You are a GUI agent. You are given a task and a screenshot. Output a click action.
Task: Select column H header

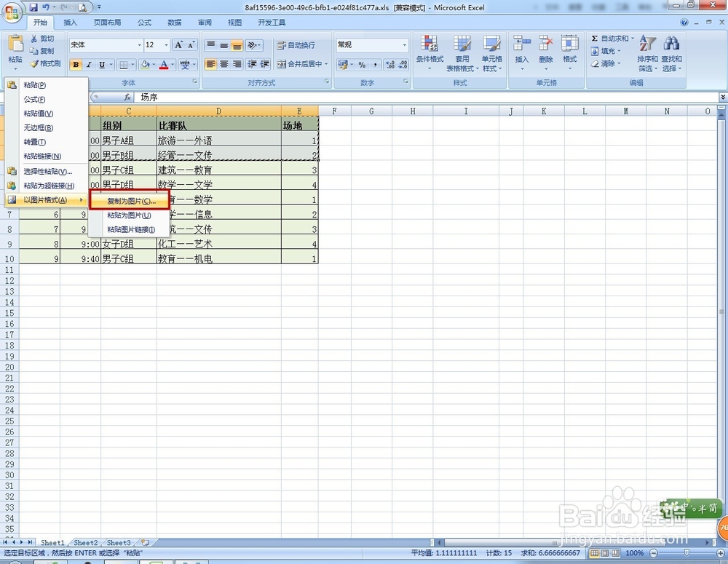413,111
